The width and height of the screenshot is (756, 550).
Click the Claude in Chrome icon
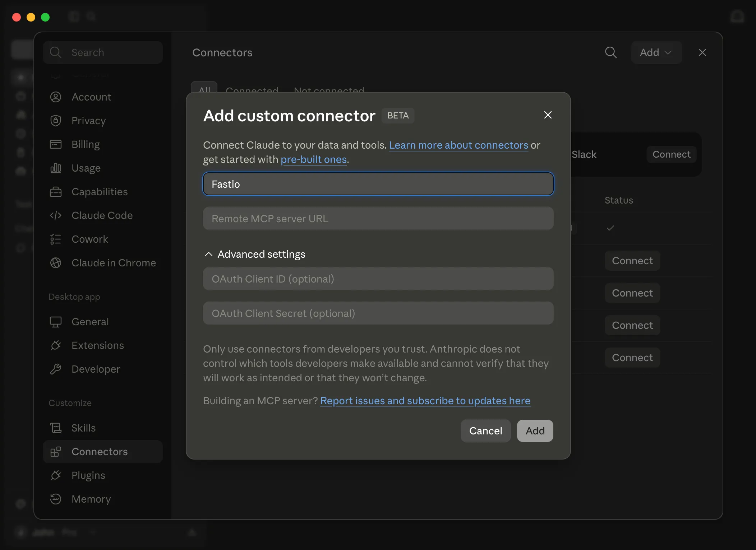[x=56, y=263]
